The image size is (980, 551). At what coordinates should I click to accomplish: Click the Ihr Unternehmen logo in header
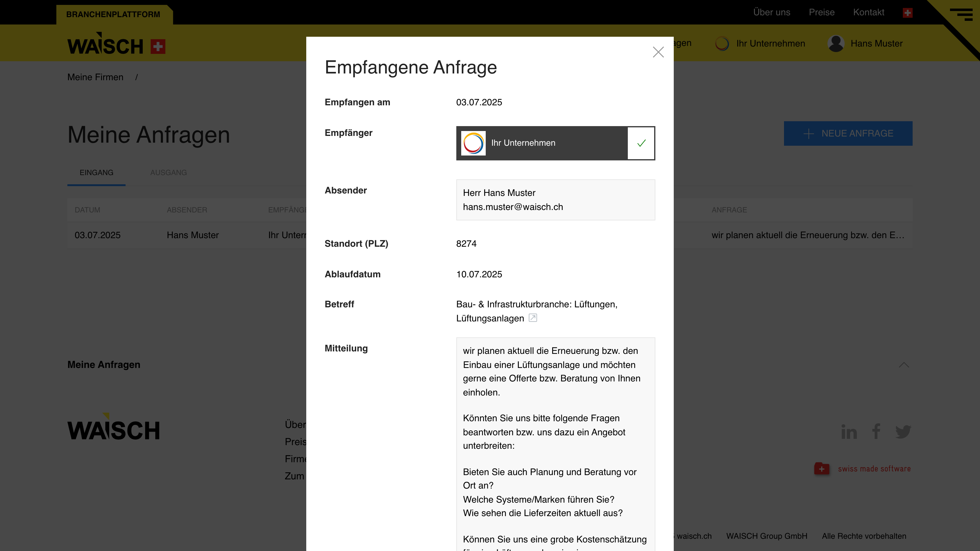[x=722, y=43]
